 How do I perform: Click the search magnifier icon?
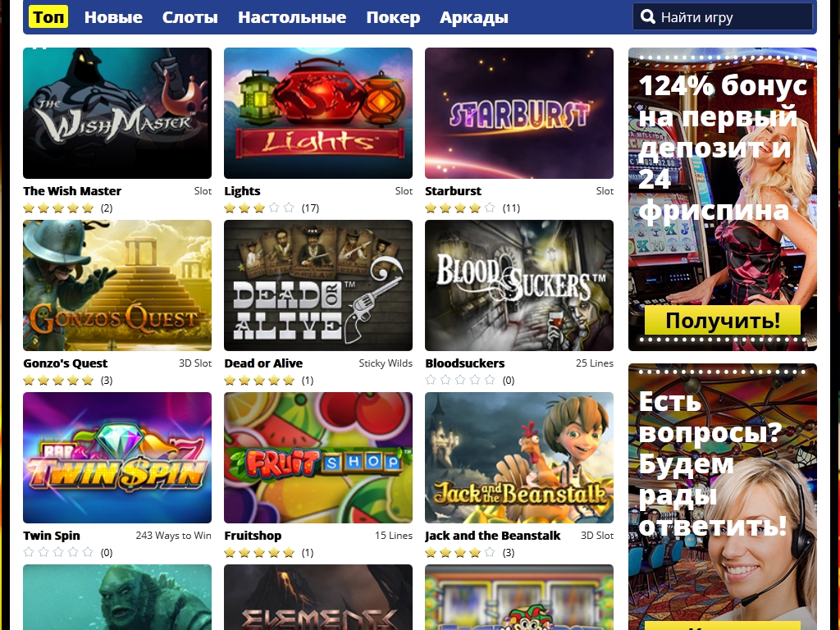(x=648, y=16)
